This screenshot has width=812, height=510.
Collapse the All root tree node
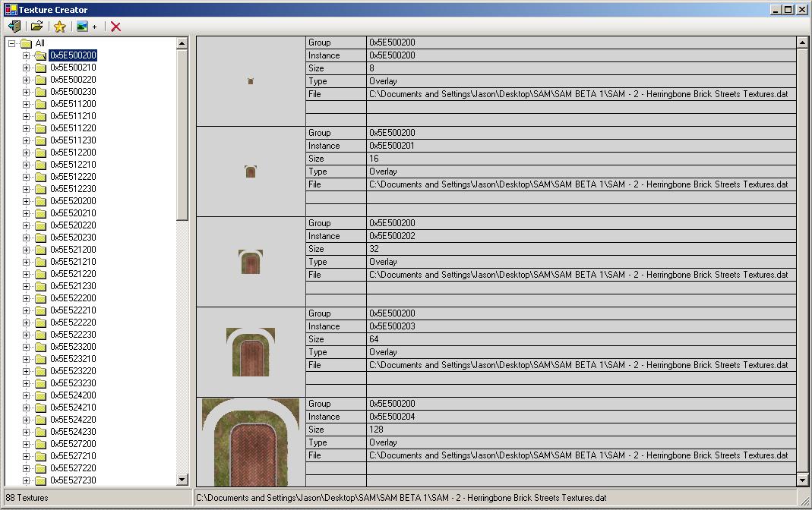[11, 43]
